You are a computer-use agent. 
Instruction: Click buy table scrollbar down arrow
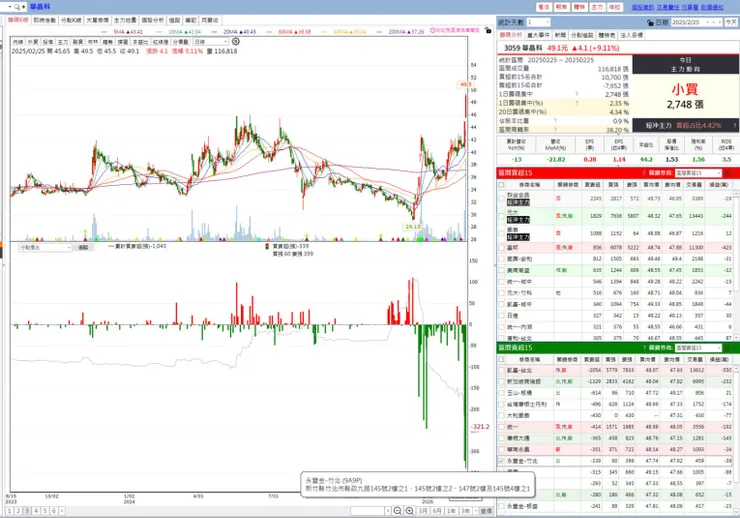737,338
